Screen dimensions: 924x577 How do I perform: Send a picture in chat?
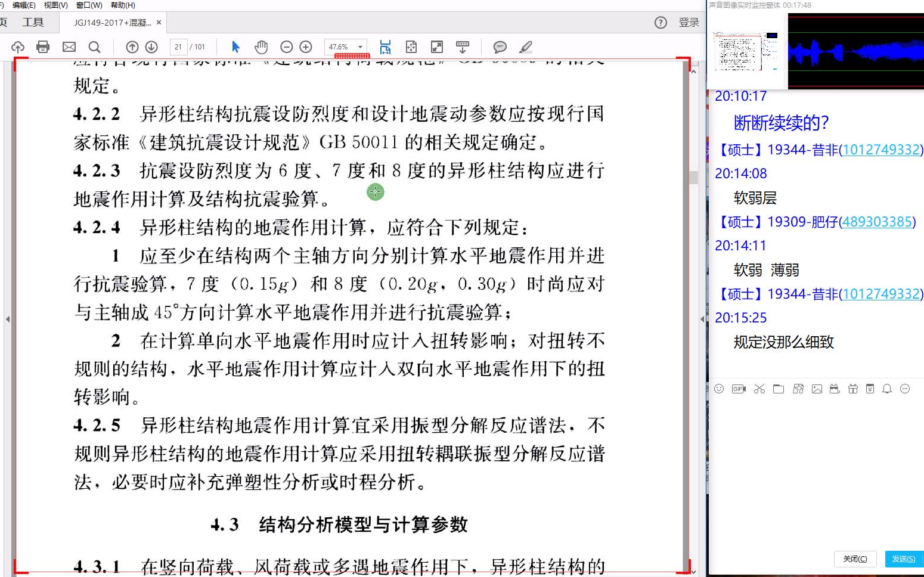click(817, 389)
